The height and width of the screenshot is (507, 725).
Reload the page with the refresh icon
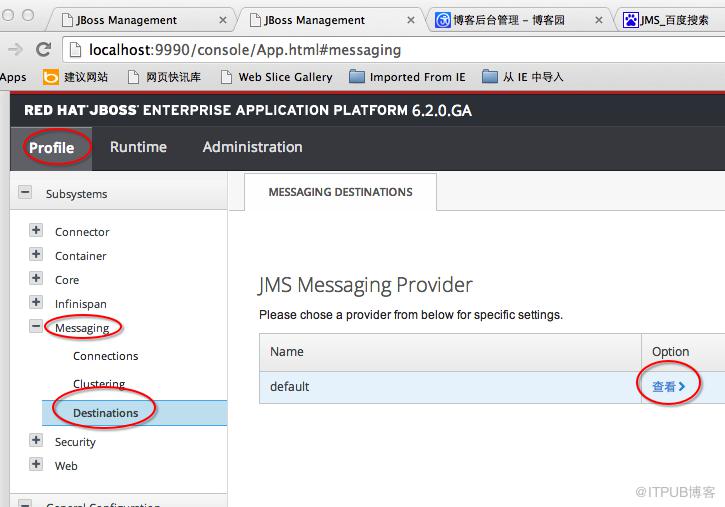click(43, 49)
